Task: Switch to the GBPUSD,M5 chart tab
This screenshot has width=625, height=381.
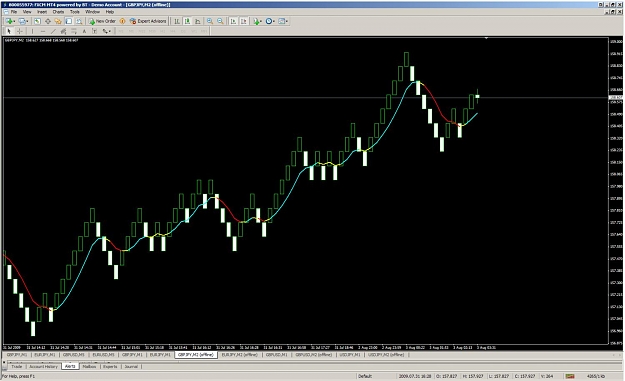Action: pyautogui.click(x=74, y=354)
